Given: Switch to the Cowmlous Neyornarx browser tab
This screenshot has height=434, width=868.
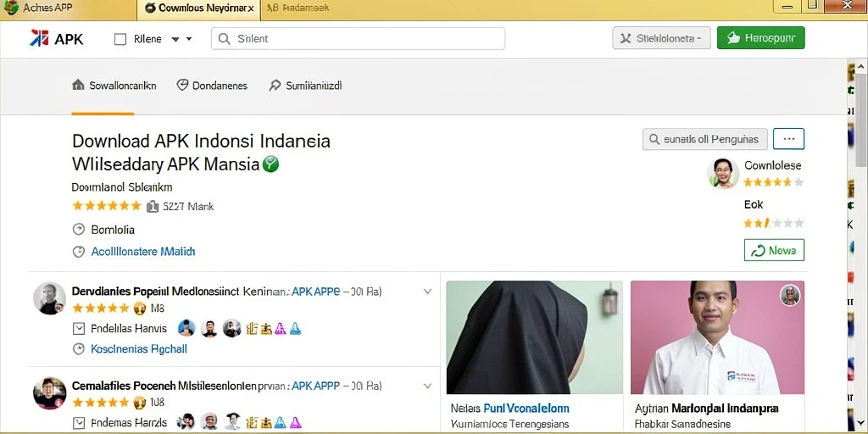Looking at the screenshot, I should (x=198, y=8).
